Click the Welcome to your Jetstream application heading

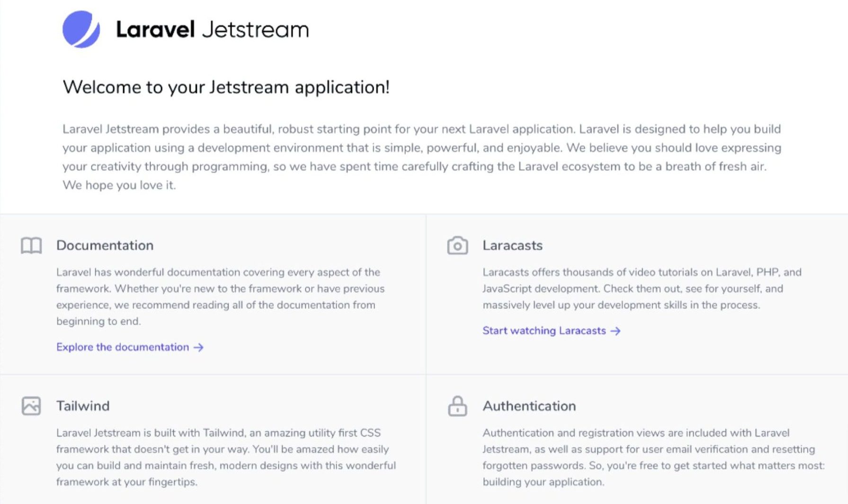226,87
